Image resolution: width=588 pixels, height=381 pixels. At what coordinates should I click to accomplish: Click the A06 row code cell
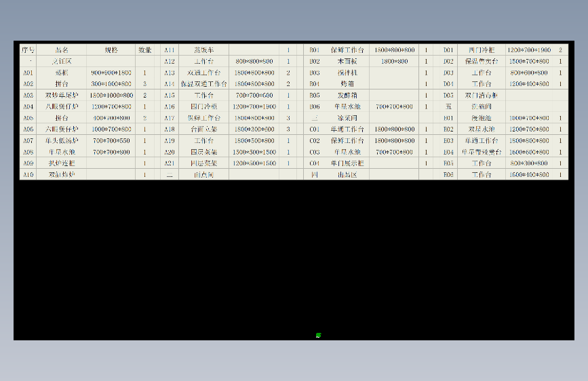click(x=28, y=129)
